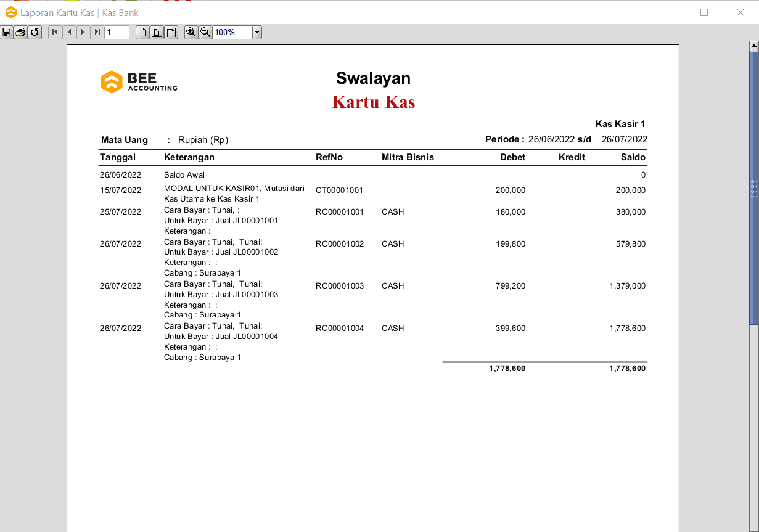Click reference number CT00001001
The image size is (759, 532).
[340, 190]
